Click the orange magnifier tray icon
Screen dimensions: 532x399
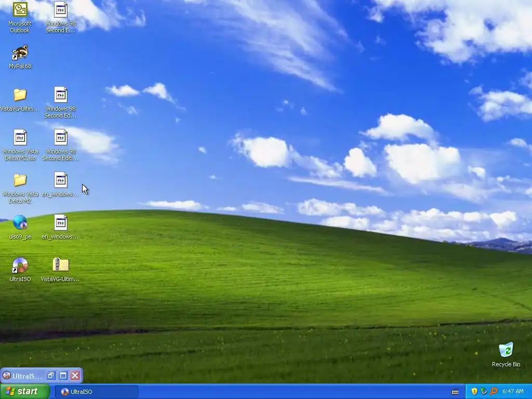pyautogui.click(x=494, y=391)
